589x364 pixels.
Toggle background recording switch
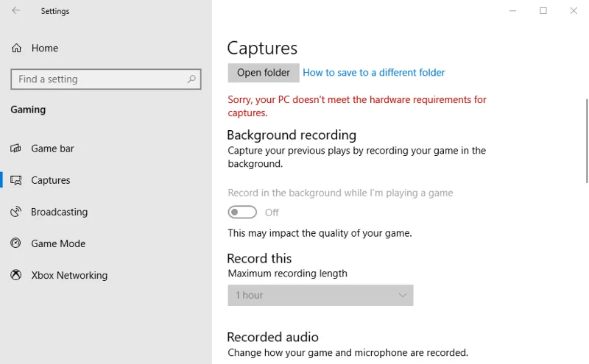coord(242,212)
